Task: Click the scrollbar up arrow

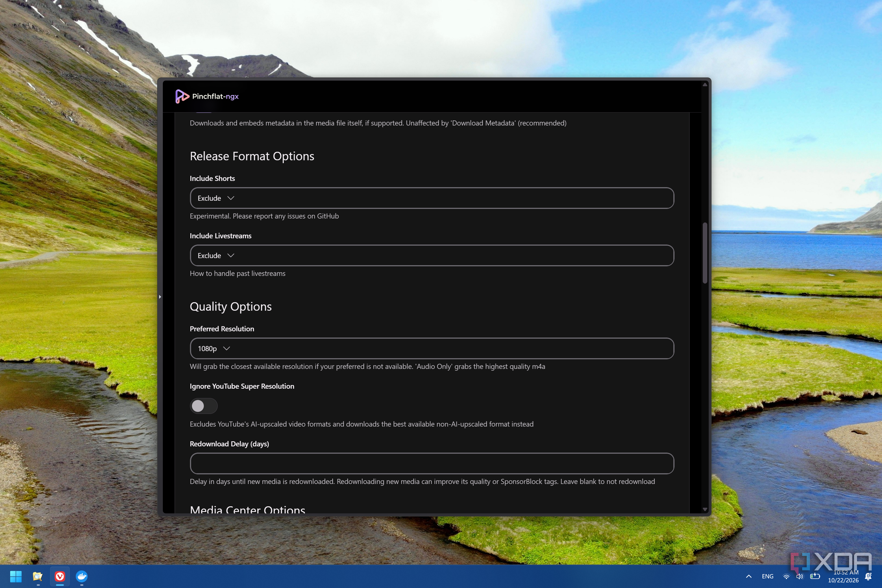Action: [x=705, y=85]
